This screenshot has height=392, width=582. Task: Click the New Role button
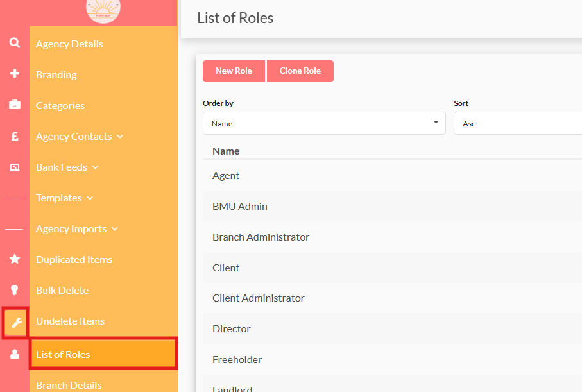click(234, 71)
